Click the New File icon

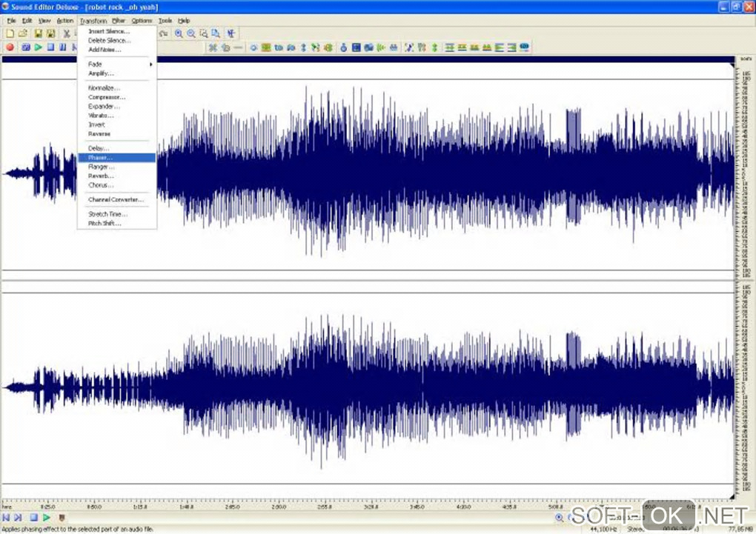point(10,34)
